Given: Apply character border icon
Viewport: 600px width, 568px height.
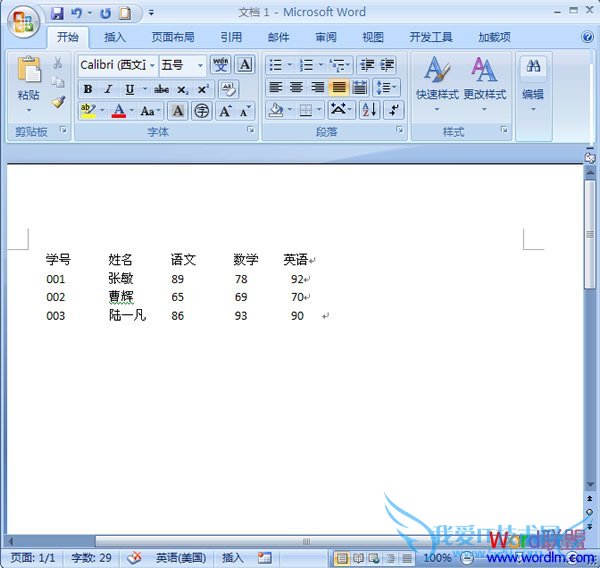Looking at the screenshot, I should 245,65.
